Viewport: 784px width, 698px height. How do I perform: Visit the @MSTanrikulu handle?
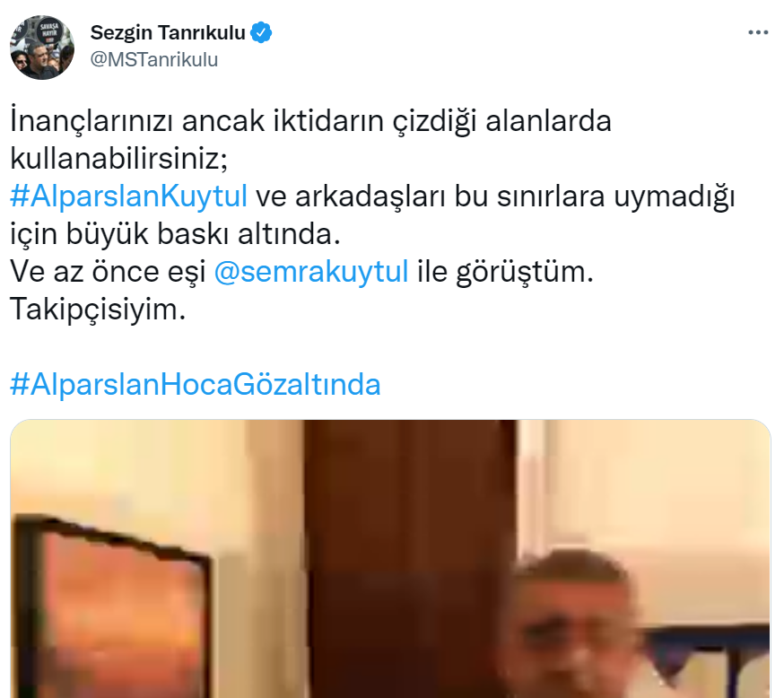pos(154,59)
